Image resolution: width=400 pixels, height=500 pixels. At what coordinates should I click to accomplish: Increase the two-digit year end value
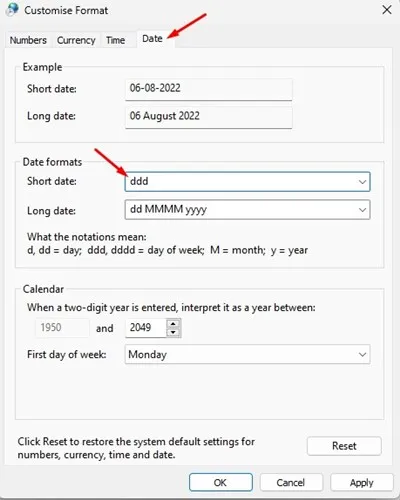click(173, 324)
